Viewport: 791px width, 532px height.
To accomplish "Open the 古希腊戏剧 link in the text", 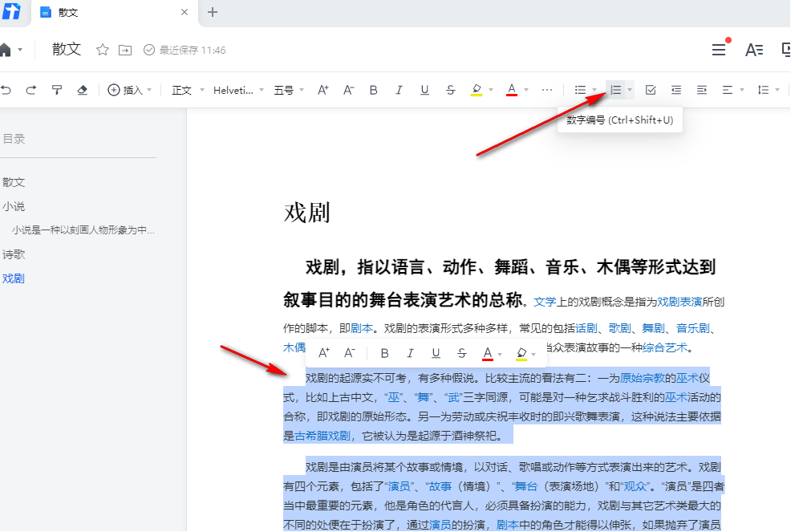I will point(322,436).
